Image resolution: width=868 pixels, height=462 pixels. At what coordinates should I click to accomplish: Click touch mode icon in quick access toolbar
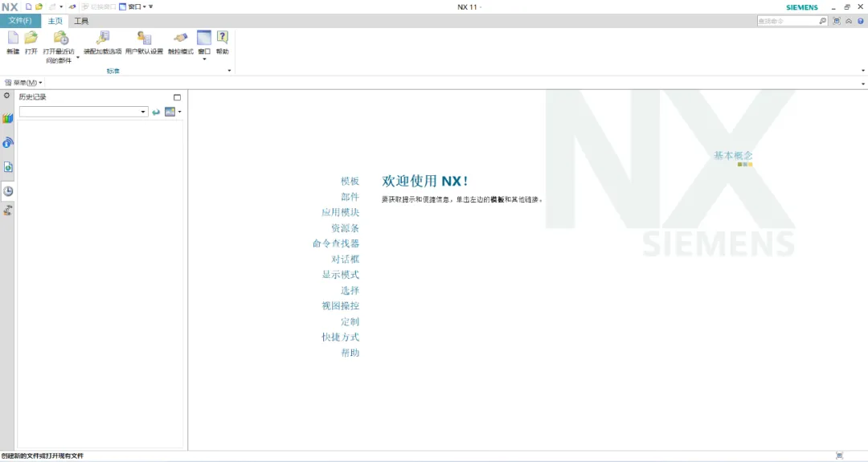72,6
